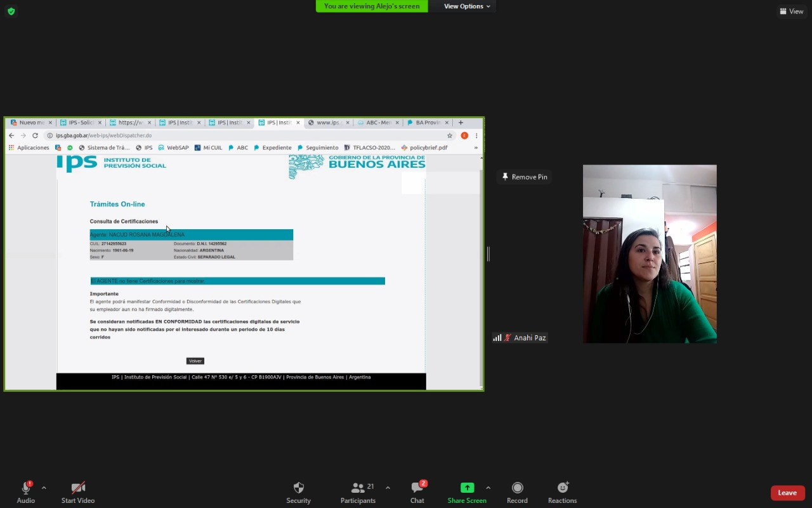812x508 pixels.
Task: Click the green Share Screen icon
Action: click(x=467, y=488)
